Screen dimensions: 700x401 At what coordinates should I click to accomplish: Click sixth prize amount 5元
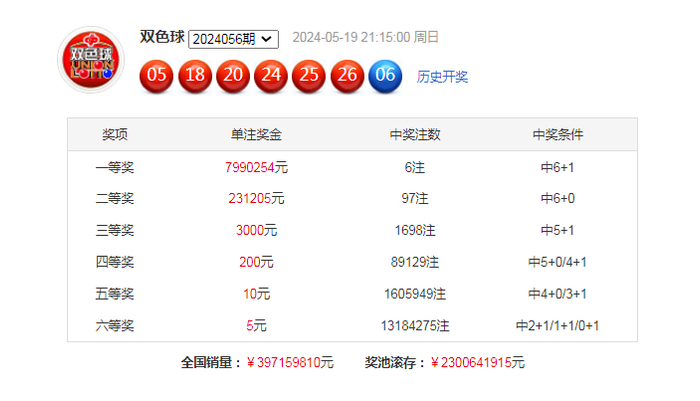coord(256,326)
